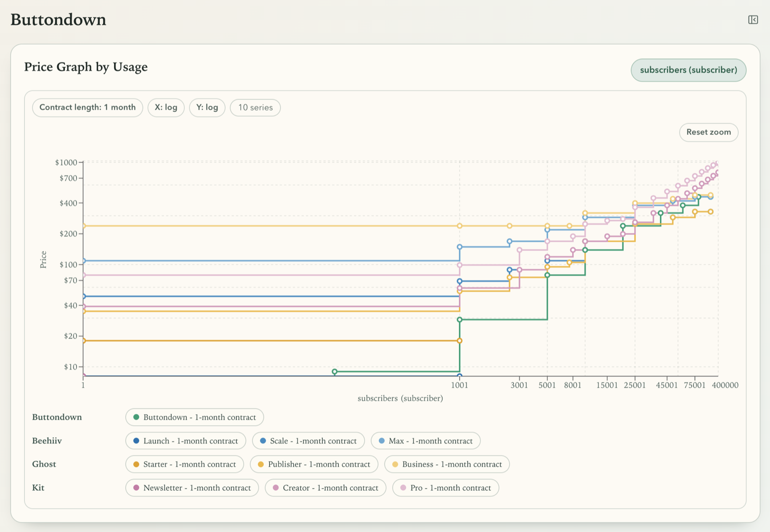This screenshot has height=532, width=770.
Task: Toggle Max 1-month contract series
Action: pyautogui.click(x=425, y=441)
